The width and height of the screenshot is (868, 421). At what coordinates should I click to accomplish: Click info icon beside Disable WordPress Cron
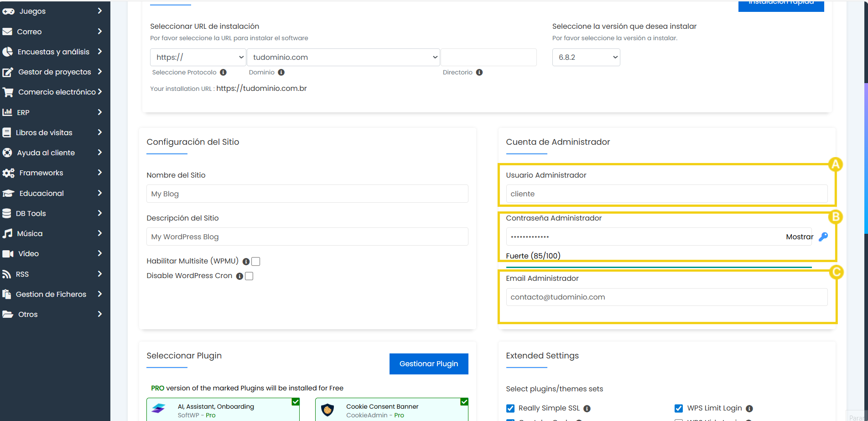coord(239,276)
